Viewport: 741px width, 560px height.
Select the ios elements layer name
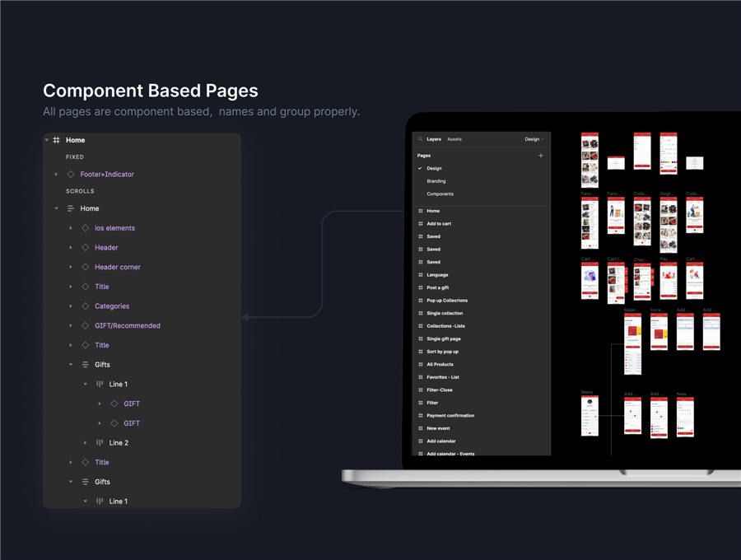click(114, 228)
